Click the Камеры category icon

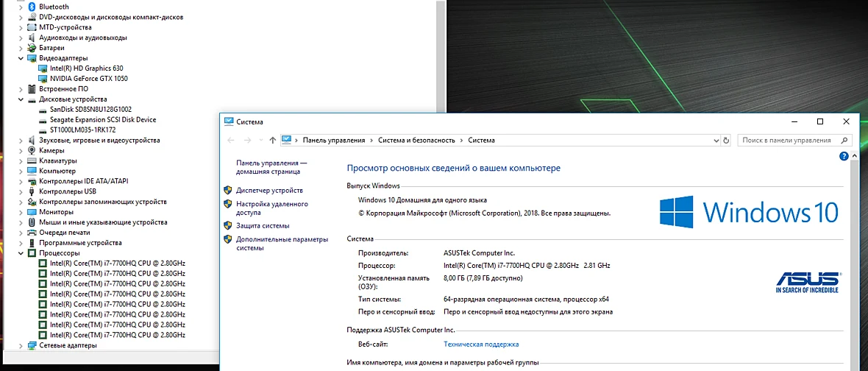[x=32, y=151]
